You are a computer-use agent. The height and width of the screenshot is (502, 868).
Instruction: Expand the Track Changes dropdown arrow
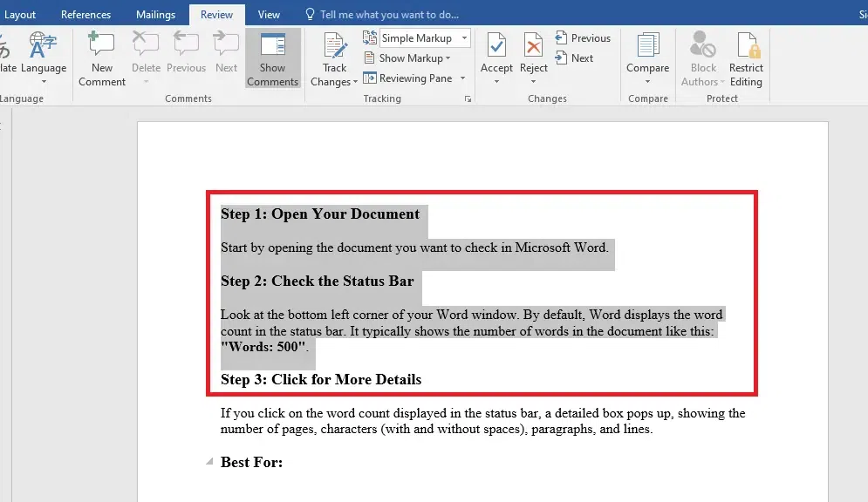click(355, 82)
